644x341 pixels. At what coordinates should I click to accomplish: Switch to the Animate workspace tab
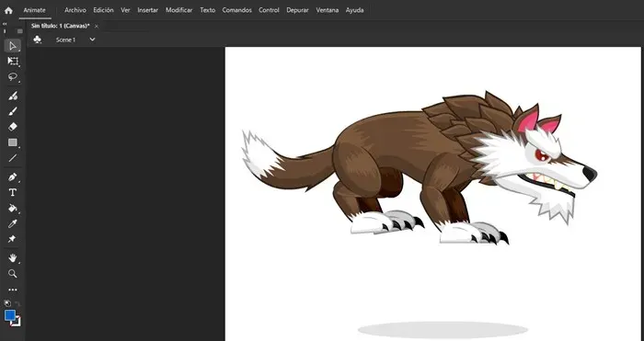pyautogui.click(x=35, y=10)
